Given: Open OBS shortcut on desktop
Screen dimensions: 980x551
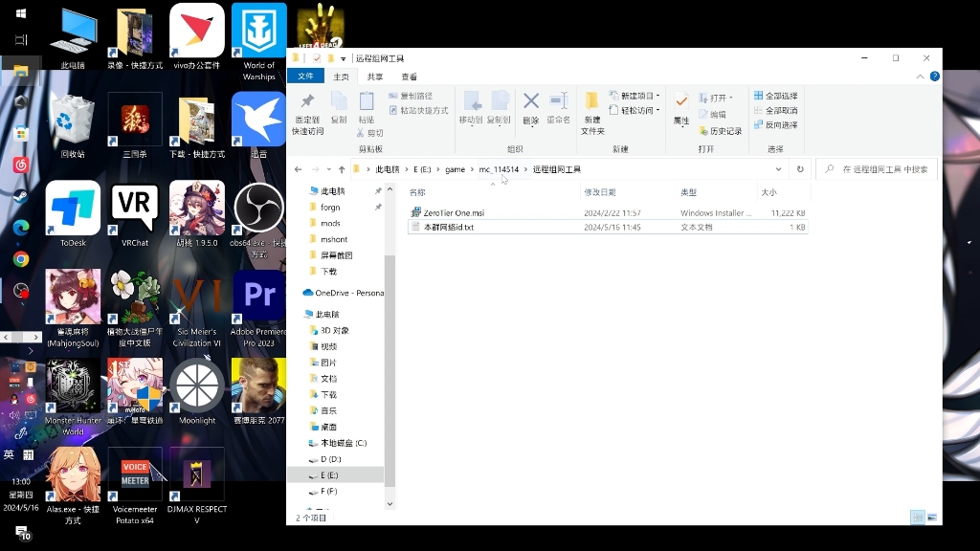Looking at the screenshot, I should pos(258,220).
